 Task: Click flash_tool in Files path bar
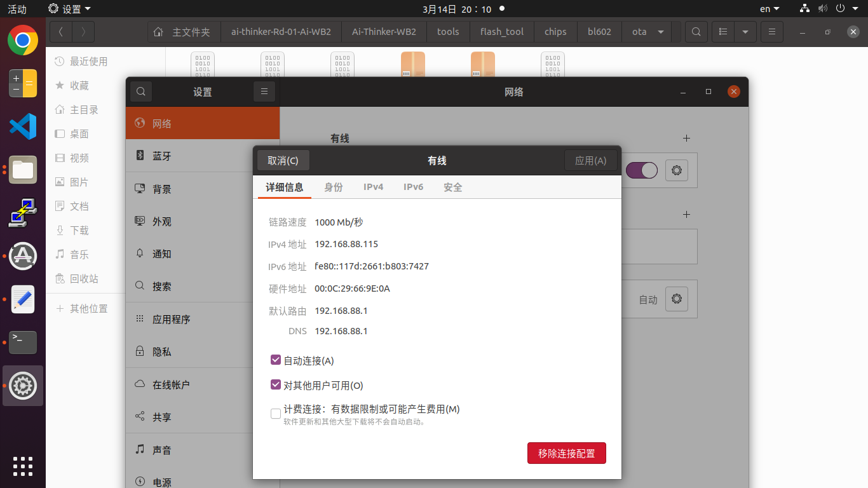[x=502, y=32]
